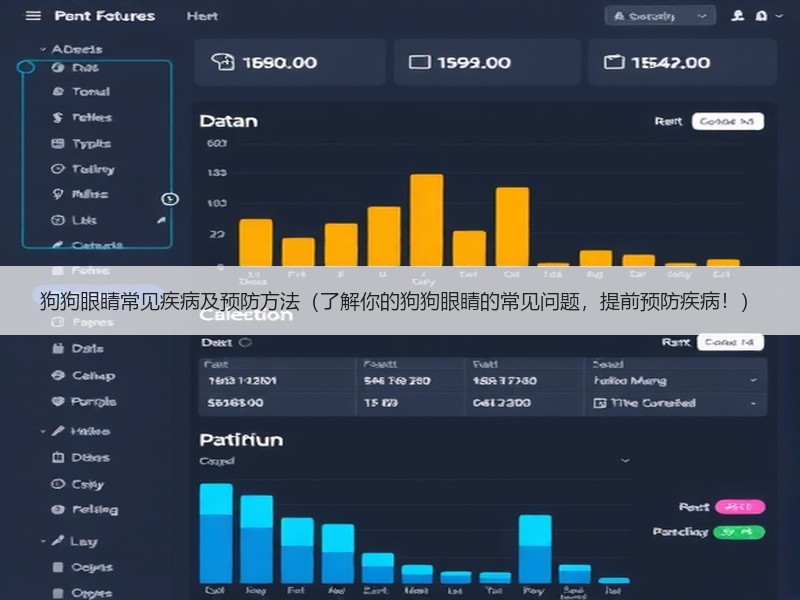Select the icon of the first ADeets sidebar item
Screen dimensions: 800x600
pos(58,67)
